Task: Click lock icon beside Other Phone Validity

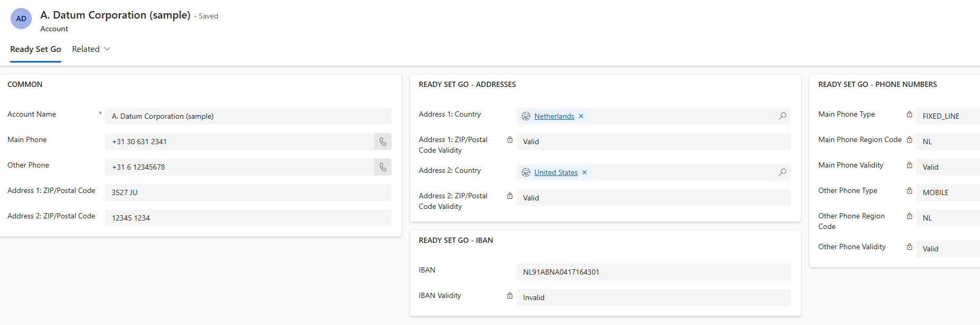Action: pos(910,247)
